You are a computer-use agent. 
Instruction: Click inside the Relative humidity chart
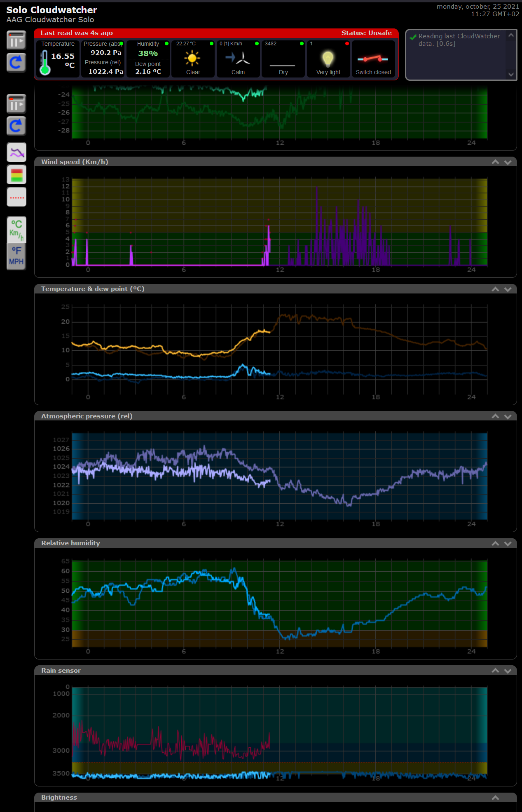(279, 604)
